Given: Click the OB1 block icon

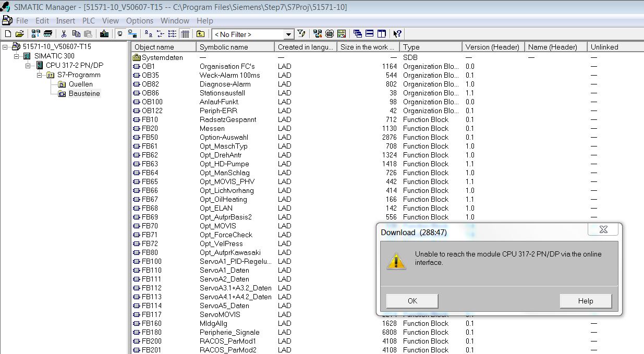Looking at the screenshot, I should (x=137, y=66).
